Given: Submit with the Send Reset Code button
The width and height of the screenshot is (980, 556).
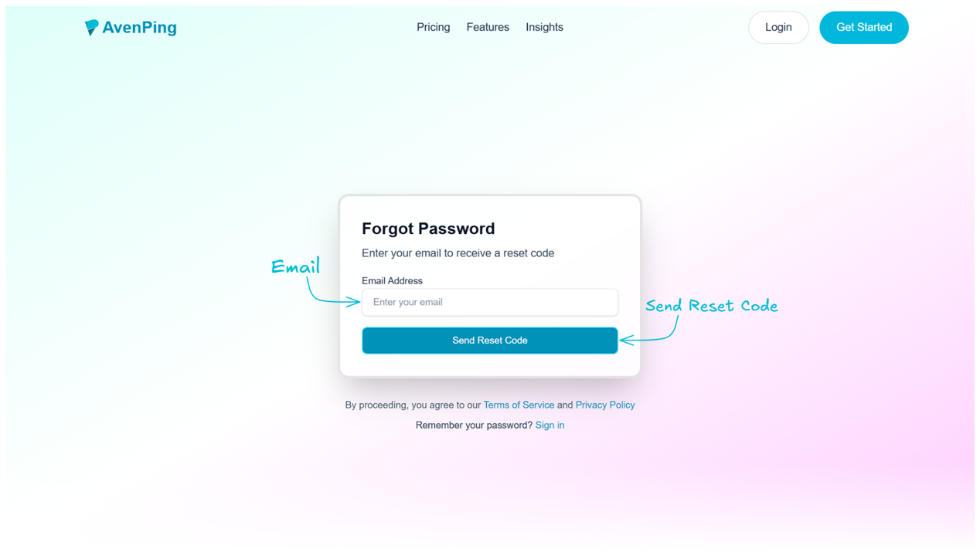Looking at the screenshot, I should pos(489,340).
